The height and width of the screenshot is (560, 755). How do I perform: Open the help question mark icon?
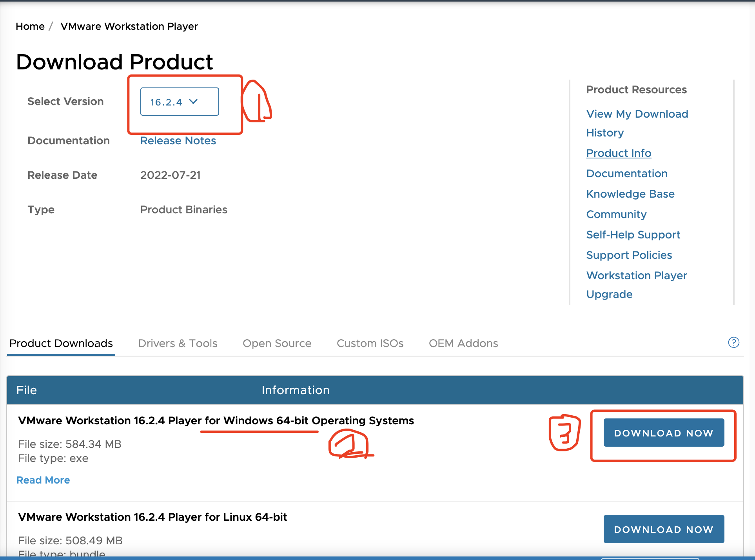733,342
